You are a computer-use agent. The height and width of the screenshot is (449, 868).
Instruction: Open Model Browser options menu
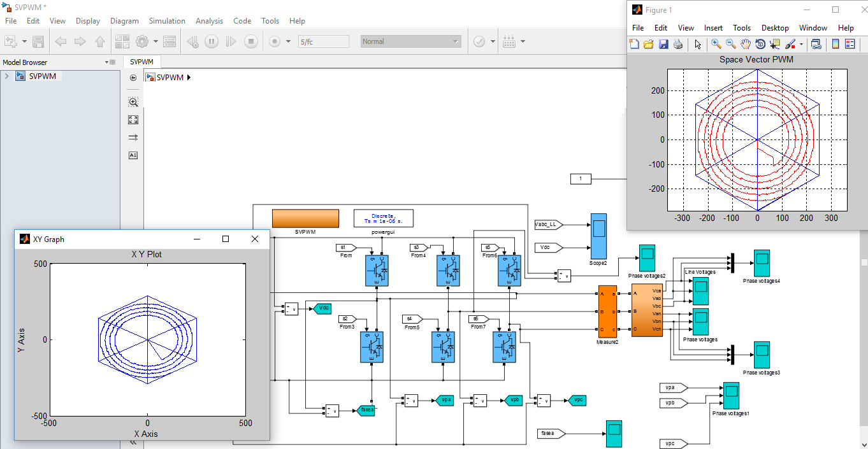[x=110, y=62]
